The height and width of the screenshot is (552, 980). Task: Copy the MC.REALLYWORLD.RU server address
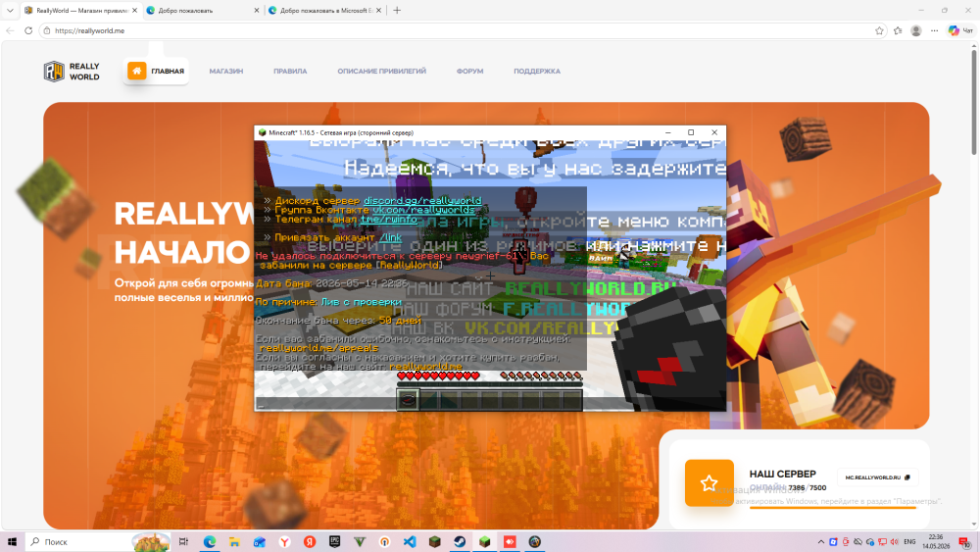(x=877, y=477)
